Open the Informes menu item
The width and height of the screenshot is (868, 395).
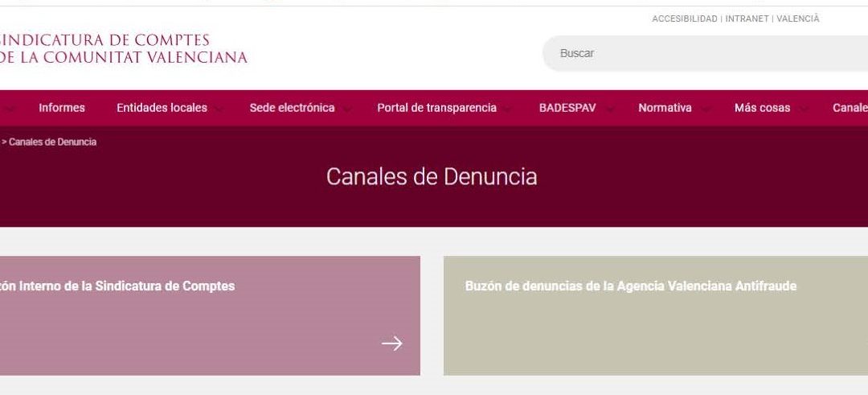(x=61, y=108)
